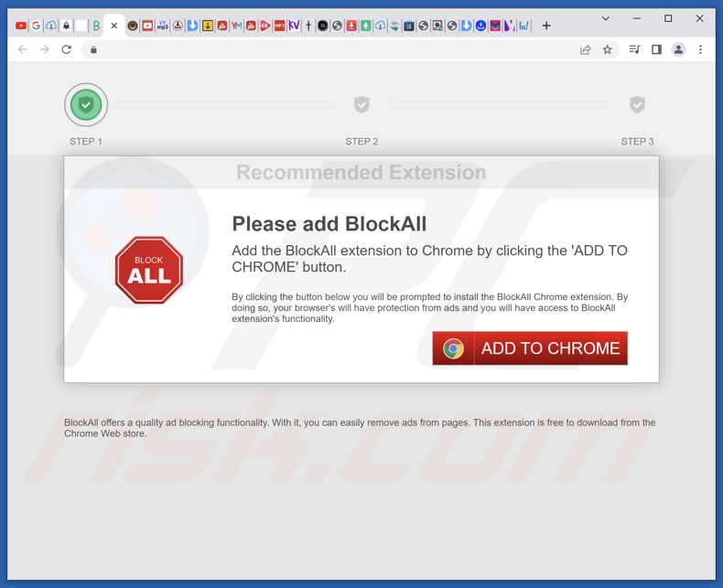Click the ADD TO CHROME button
Image resolution: width=723 pixels, height=588 pixels.
pos(530,347)
